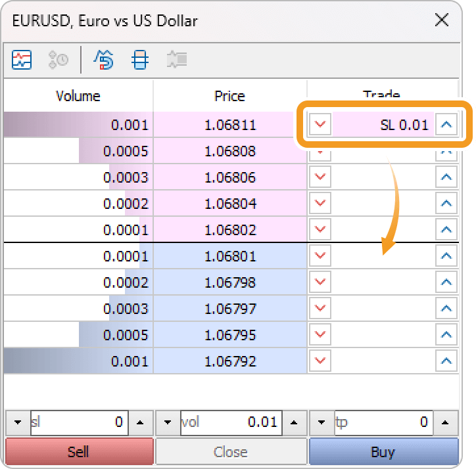Click blue buy arrow at price 1.06811

pyautogui.click(x=446, y=124)
